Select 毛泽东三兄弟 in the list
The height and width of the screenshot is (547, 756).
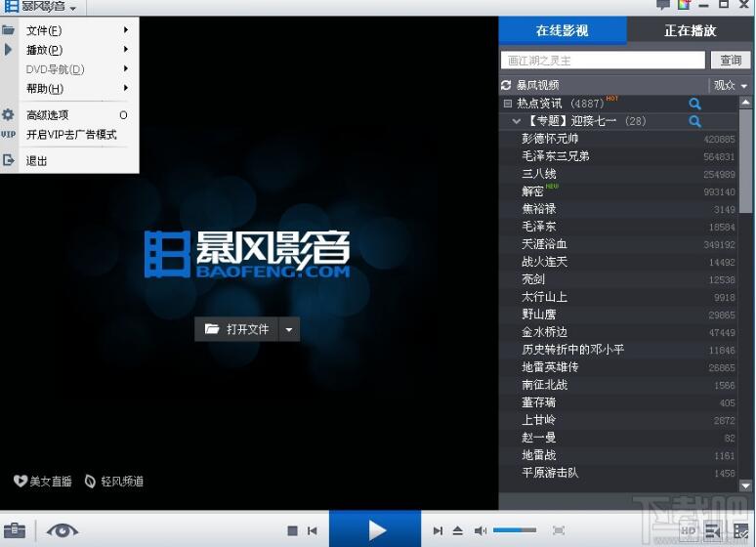pyautogui.click(x=618, y=156)
